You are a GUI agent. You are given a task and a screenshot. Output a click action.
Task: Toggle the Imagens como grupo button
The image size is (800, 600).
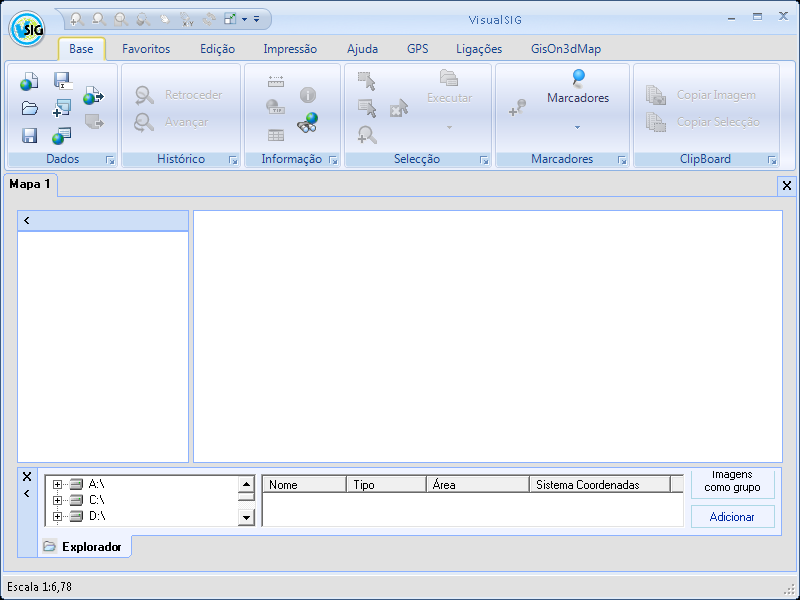732,483
